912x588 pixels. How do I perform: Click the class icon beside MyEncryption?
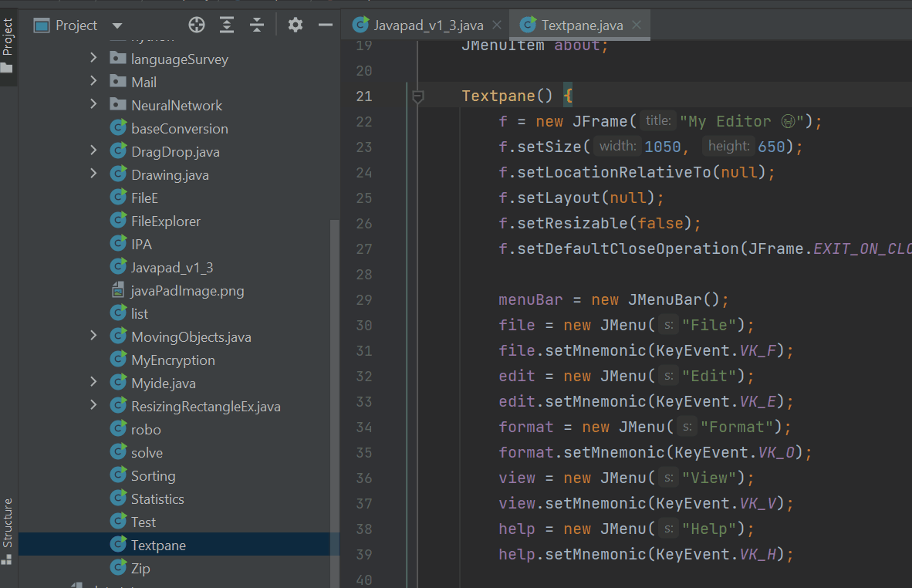point(118,360)
